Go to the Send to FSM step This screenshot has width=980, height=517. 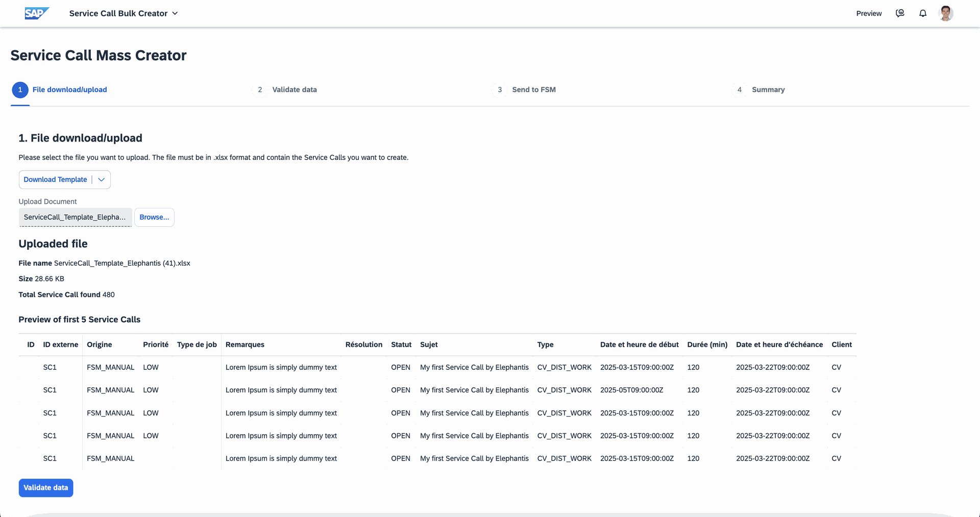(533, 90)
